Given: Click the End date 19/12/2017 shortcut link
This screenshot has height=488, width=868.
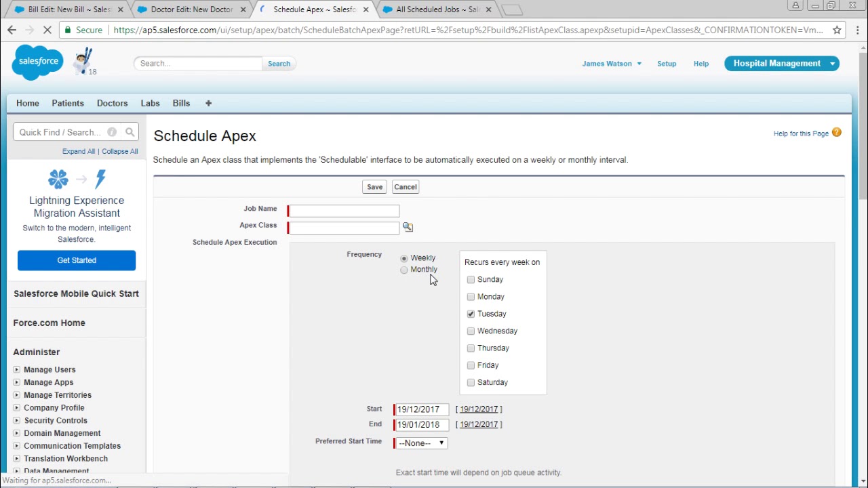Looking at the screenshot, I should click(479, 424).
